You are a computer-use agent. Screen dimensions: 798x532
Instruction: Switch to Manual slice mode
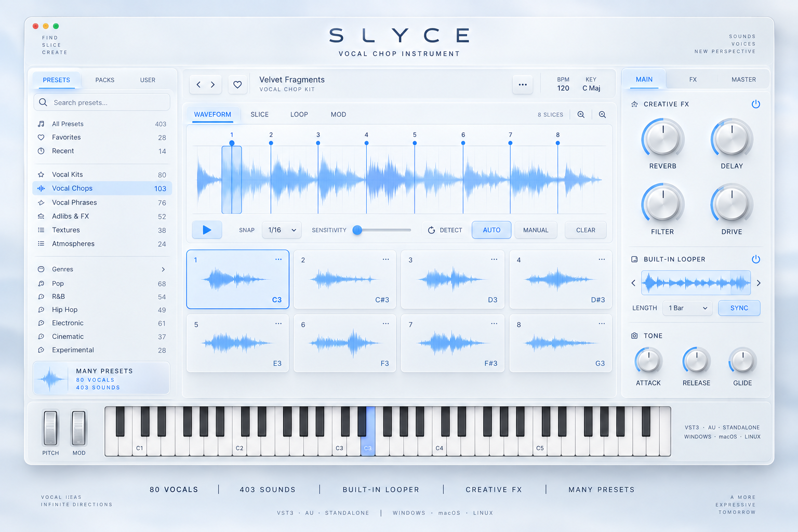click(536, 230)
